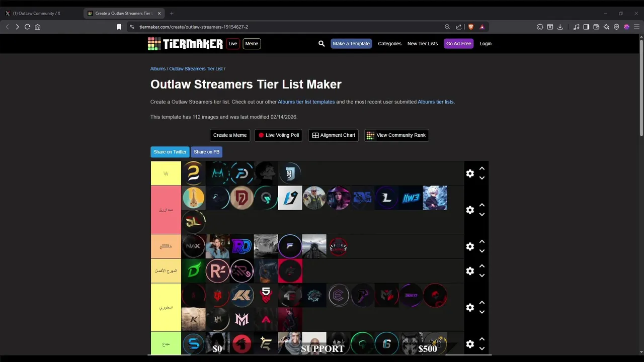Click the pink second tier label cell
The width and height of the screenshot is (644, 362).
pos(166,210)
